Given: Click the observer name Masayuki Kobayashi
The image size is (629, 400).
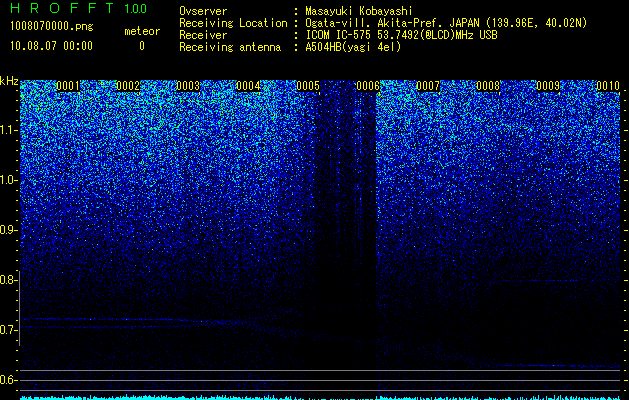Looking at the screenshot, I should coord(359,11).
